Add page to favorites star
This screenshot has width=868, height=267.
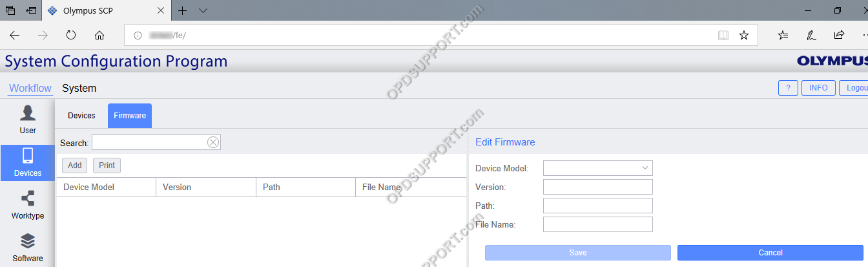tap(744, 36)
